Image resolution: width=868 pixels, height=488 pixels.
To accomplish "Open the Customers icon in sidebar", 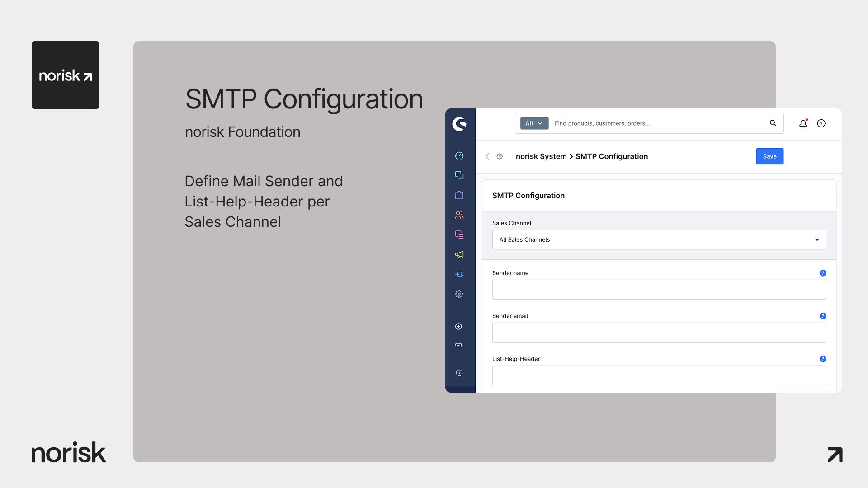I will (x=459, y=215).
